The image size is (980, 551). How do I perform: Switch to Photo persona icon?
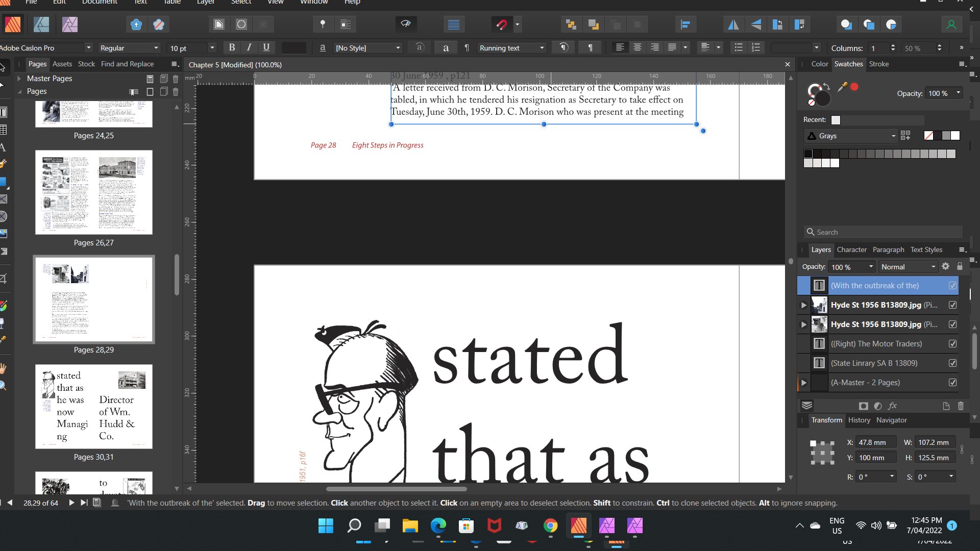pyautogui.click(x=70, y=24)
